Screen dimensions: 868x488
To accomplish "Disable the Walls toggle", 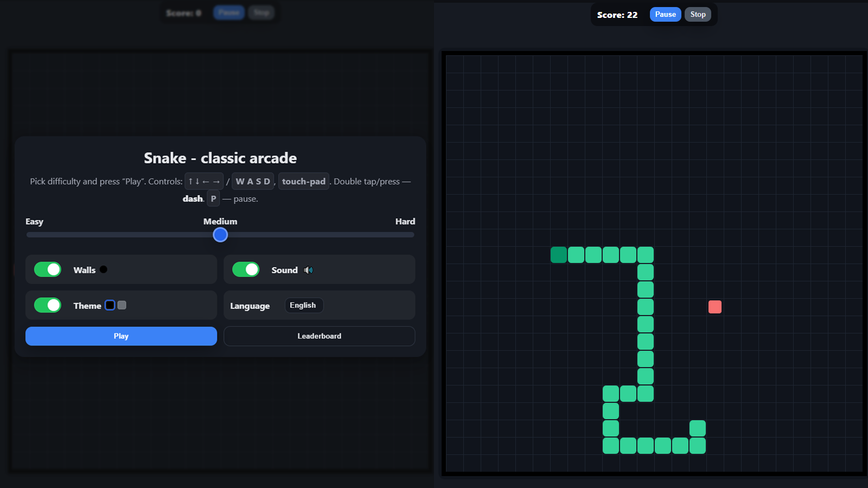I will [47, 269].
